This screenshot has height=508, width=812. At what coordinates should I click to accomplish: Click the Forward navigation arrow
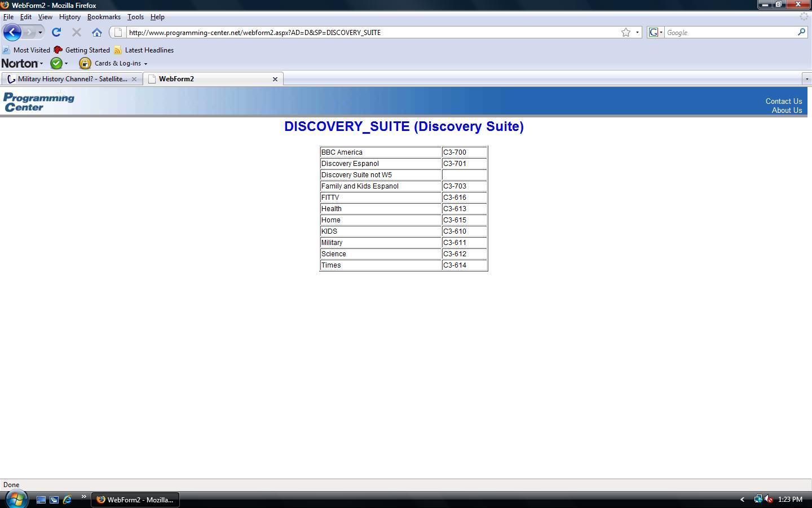(29, 32)
